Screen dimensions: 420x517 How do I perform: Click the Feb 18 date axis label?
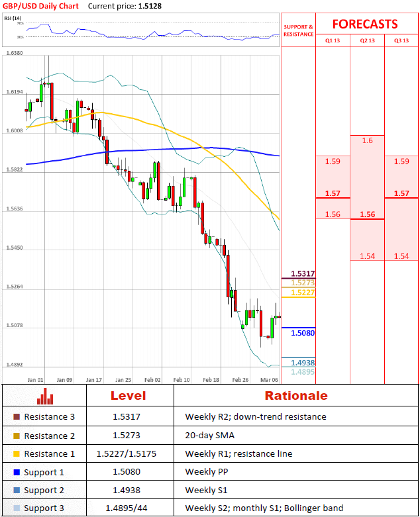click(211, 380)
